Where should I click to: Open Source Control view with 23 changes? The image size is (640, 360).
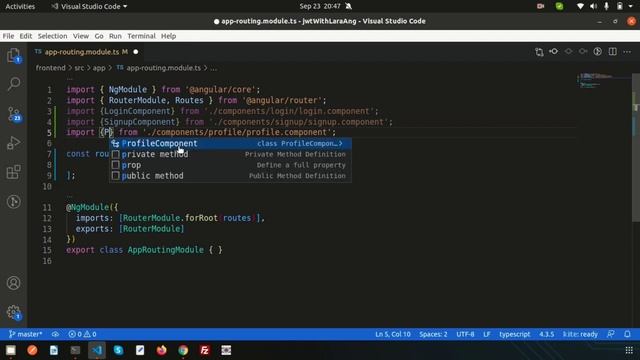[x=13, y=114]
